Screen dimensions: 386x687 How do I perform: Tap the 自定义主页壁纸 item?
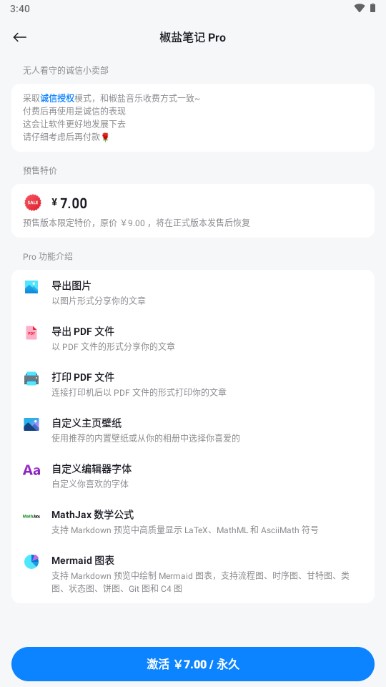(193, 430)
